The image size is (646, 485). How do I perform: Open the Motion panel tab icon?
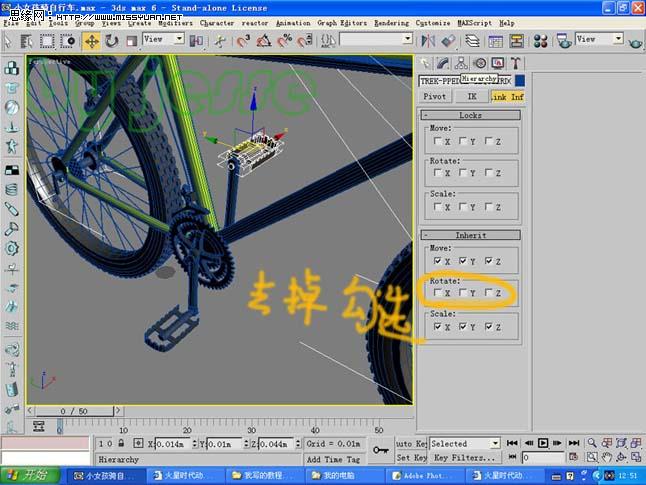pos(479,62)
